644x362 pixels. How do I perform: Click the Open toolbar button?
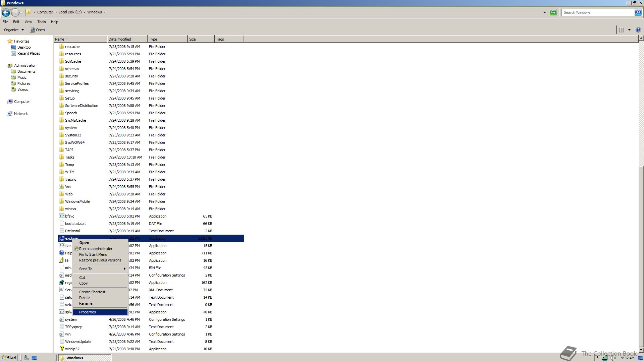tap(37, 30)
